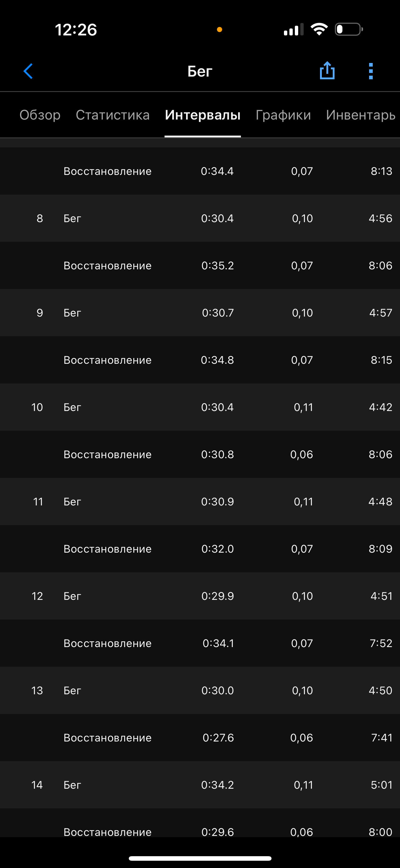Select interval 12 Бег row 0:29.9
The height and width of the screenshot is (868, 400).
(x=200, y=596)
